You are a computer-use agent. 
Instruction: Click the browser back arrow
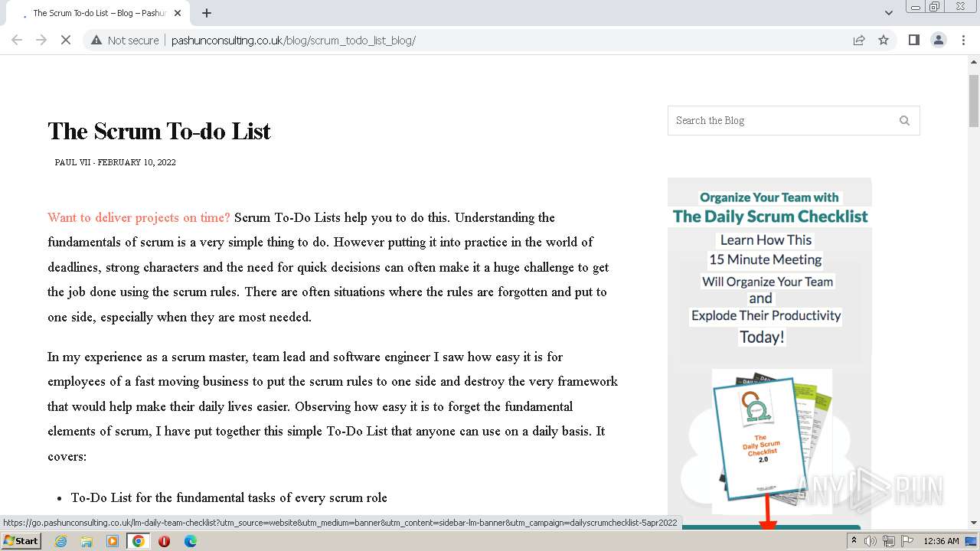pos(17,40)
